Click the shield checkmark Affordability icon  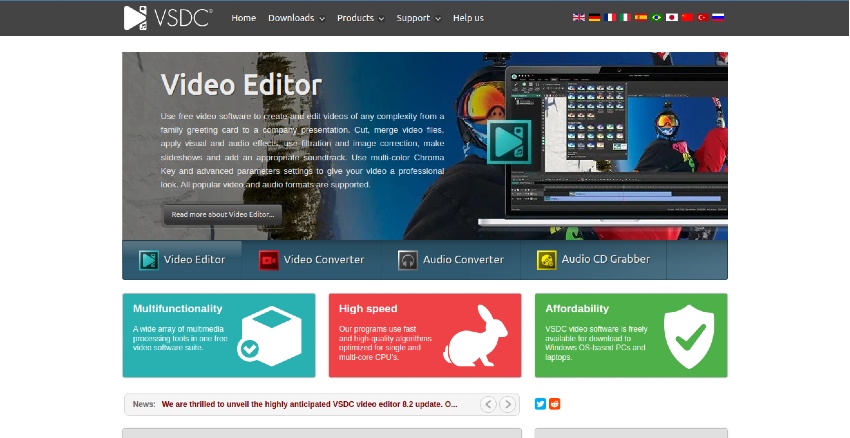(x=689, y=336)
